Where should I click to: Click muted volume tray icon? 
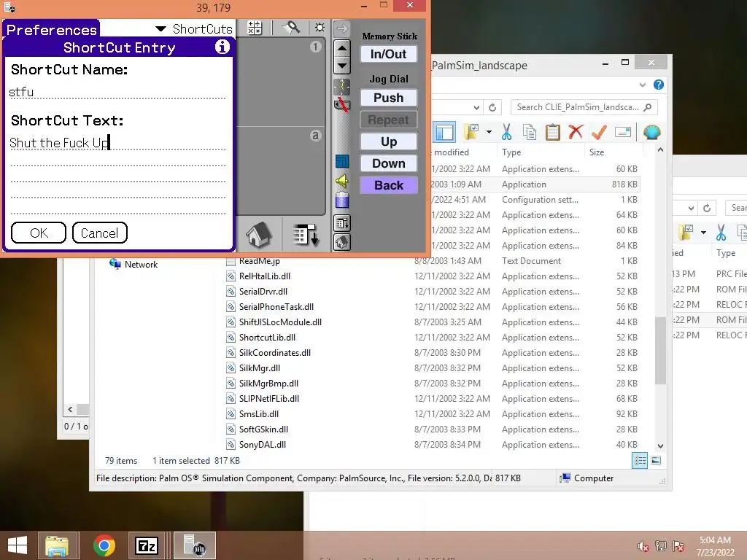click(643, 546)
